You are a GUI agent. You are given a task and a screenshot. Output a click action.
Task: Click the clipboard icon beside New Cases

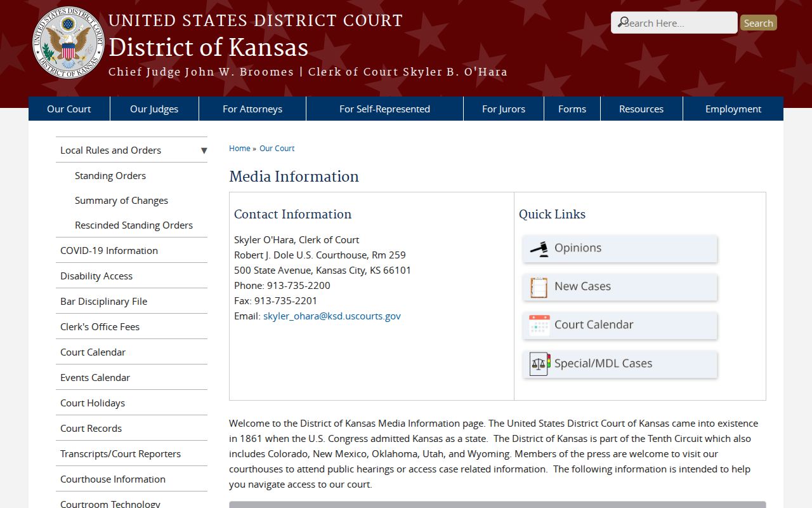(x=539, y=287)
